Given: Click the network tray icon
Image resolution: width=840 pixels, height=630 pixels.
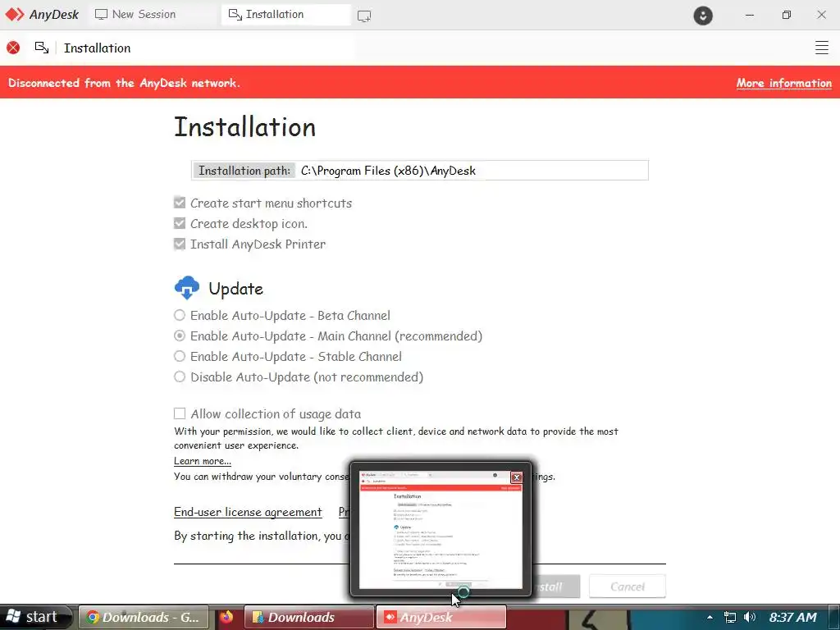Looking at the screenshot, I should coord(729,617).
